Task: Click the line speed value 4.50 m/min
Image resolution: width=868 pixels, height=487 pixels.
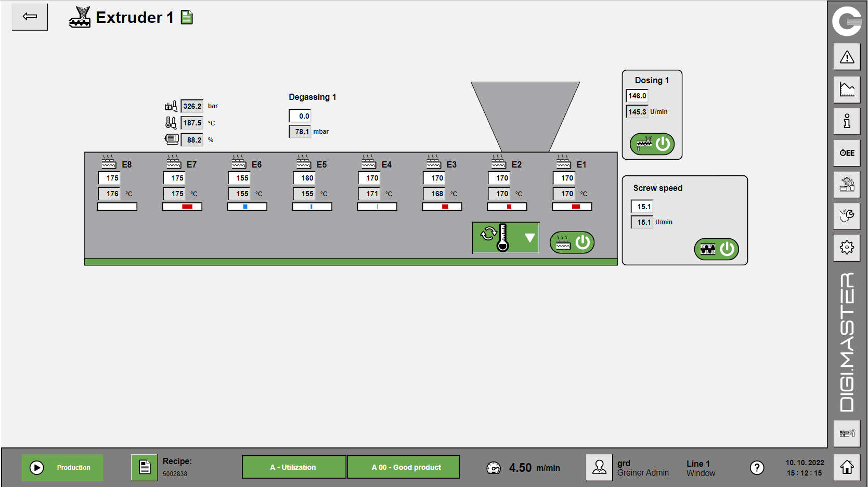Action: 534,468
